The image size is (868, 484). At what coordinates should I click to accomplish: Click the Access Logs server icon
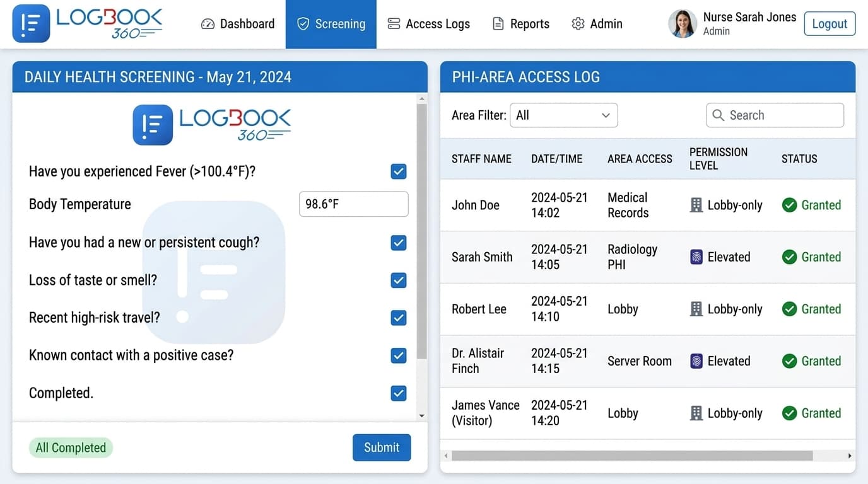[394, 24]
